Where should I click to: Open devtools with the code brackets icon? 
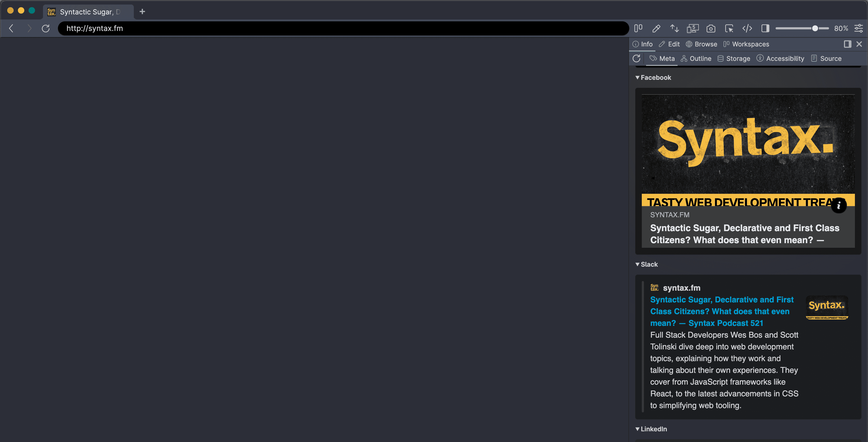[x=747, y=28]
